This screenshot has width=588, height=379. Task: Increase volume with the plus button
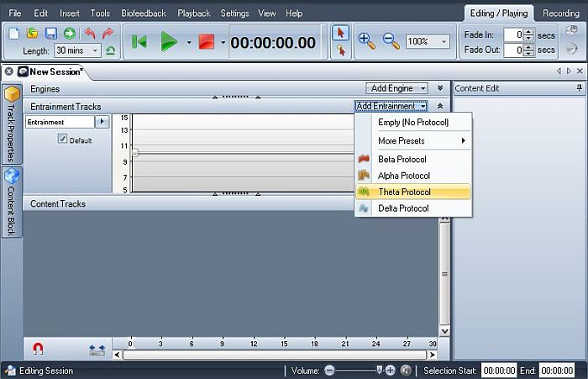tap(391, 371)
